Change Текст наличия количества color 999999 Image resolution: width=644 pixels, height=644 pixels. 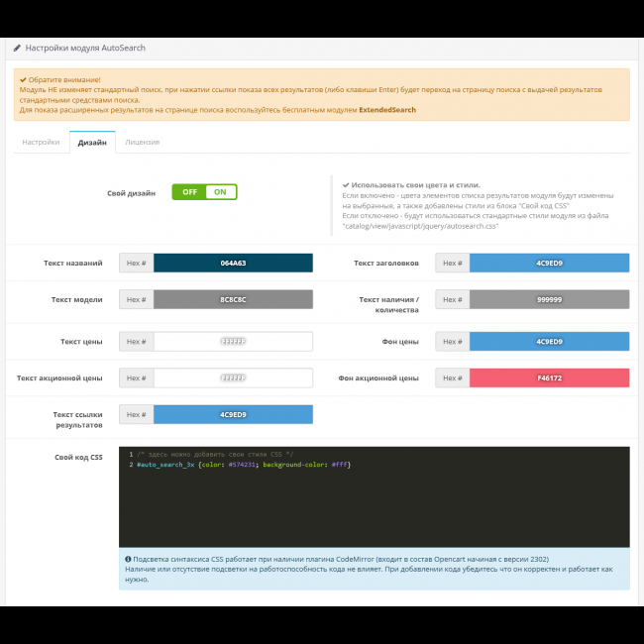(x=549, y=299)
